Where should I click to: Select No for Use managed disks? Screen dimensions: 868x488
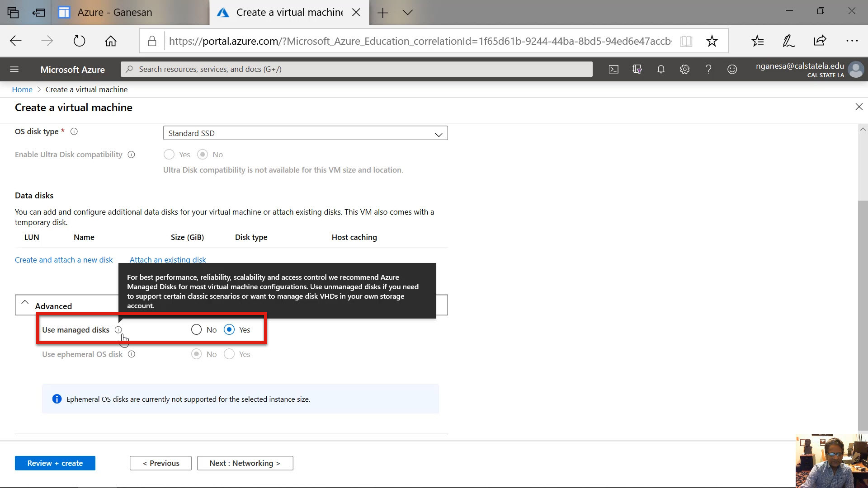pos(196,330)
